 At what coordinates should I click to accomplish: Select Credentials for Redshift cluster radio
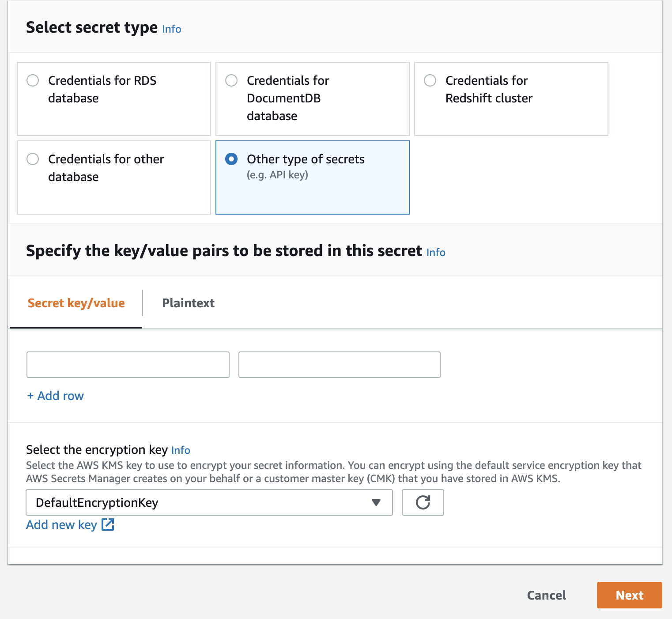click(430, 80)
